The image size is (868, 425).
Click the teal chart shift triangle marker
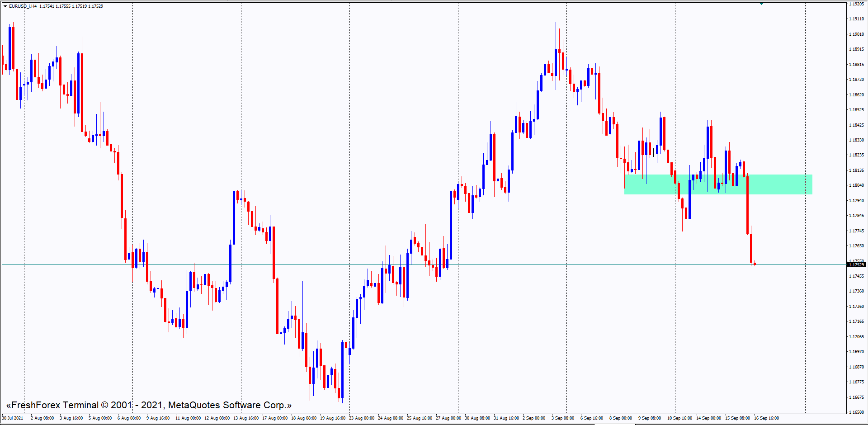tap(762, 4)
